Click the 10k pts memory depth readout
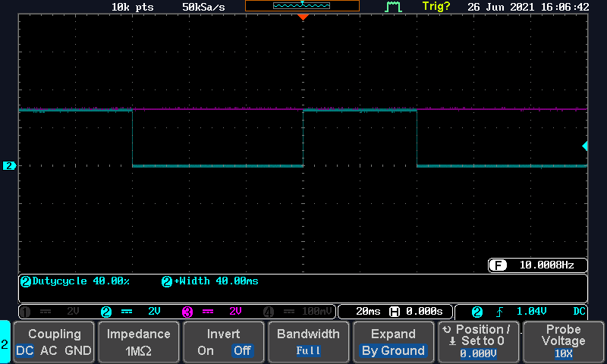This screenshot has height=364, width=607. (x=132, y=7)
